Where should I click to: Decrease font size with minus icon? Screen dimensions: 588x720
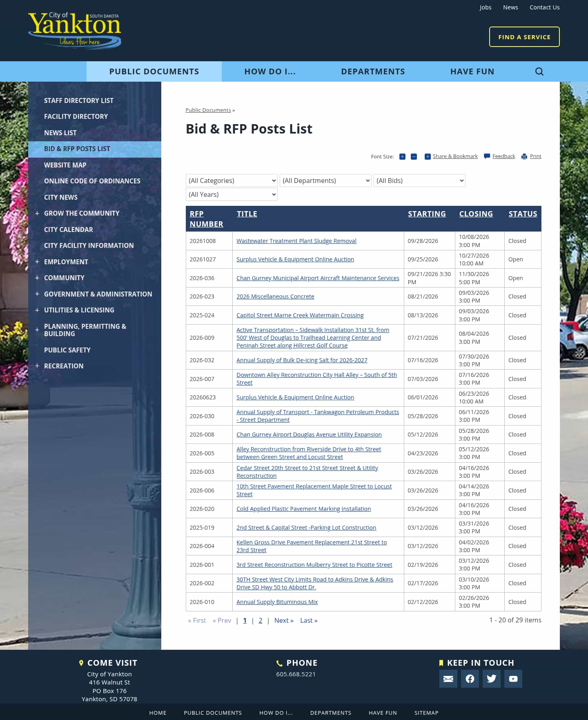[x=414, y=156]
